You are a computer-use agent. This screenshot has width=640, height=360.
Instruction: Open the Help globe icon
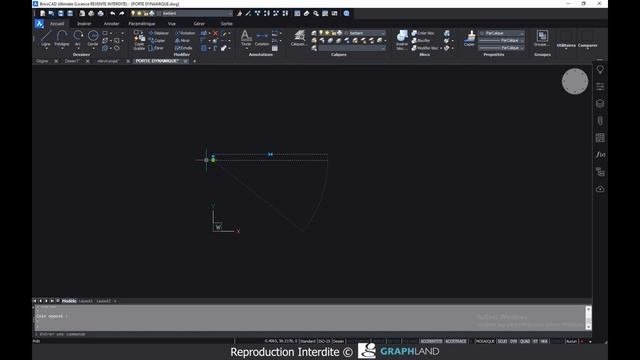[x=347, y=13]
